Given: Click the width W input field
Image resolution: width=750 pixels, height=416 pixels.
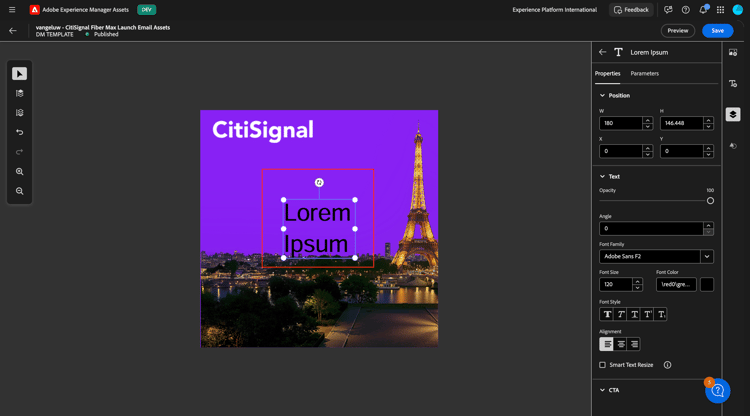Looking at the screenshot, I should (x=621, y=123).
